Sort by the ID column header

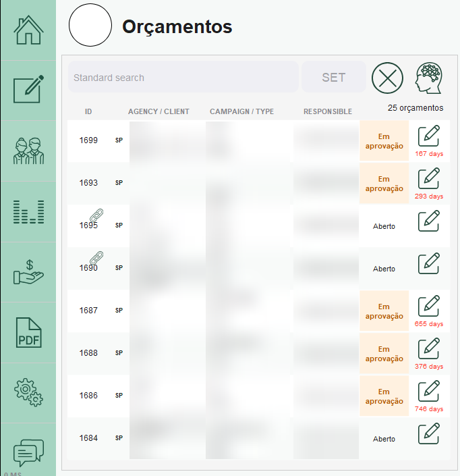(x=88, y=111)
